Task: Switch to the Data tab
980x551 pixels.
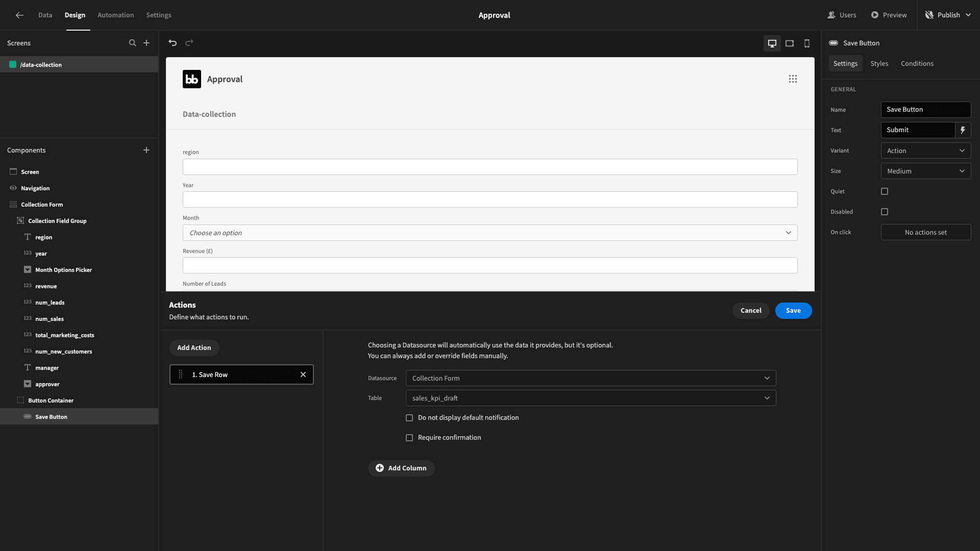Action: (x=45, y=15)
